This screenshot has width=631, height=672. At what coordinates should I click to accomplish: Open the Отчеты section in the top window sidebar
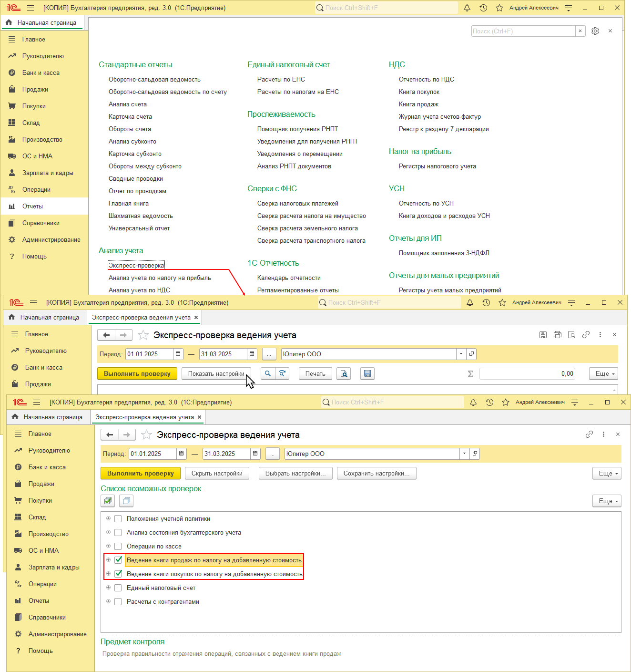coord(44,206)
